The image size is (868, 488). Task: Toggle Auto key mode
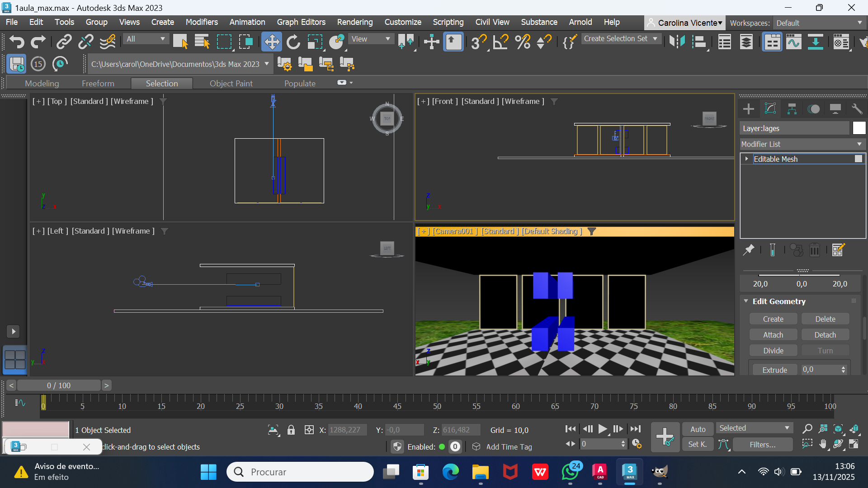point(698,429)
